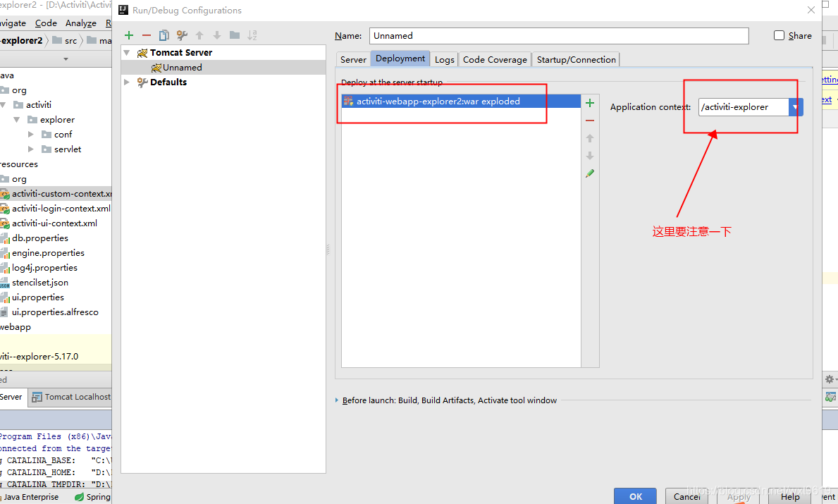838x504 pixels.
Task: Add deployment artifact with green plus
Action: click(x=590, y=103)
